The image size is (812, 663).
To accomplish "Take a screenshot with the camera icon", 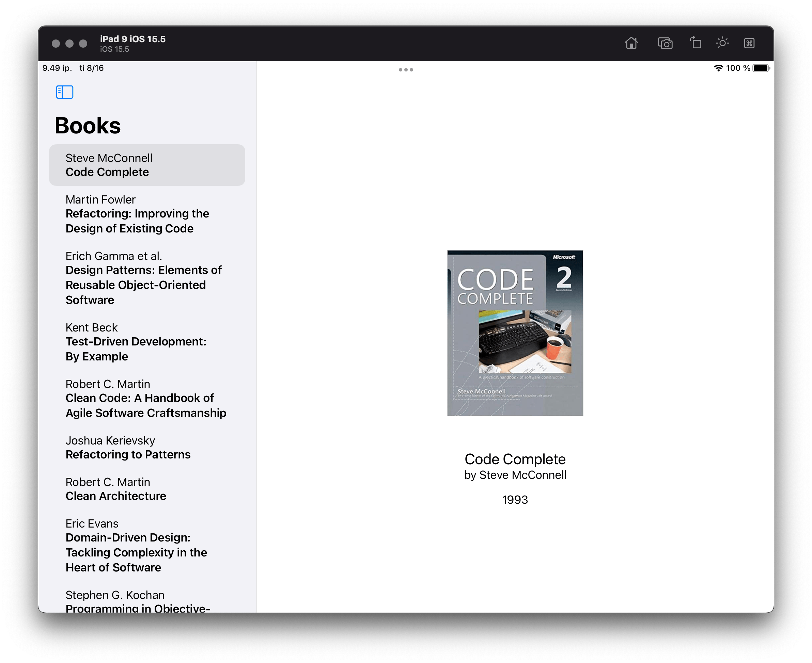I will [x=666, y=43].
